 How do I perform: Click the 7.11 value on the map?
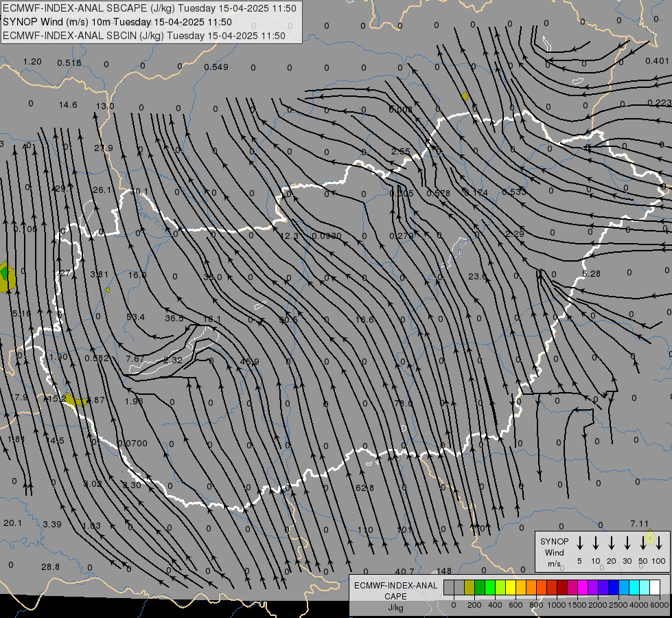[x=640, y=524]
